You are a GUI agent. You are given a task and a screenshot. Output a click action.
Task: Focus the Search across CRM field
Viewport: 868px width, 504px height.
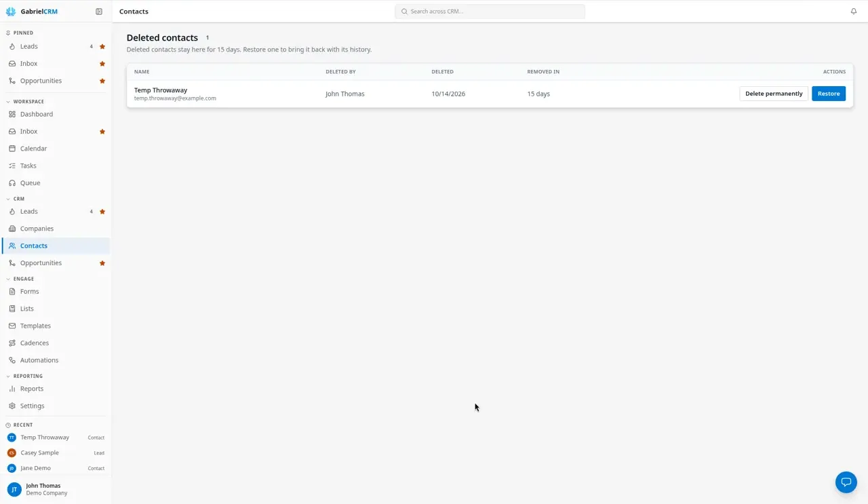click(x=490, y=12)
